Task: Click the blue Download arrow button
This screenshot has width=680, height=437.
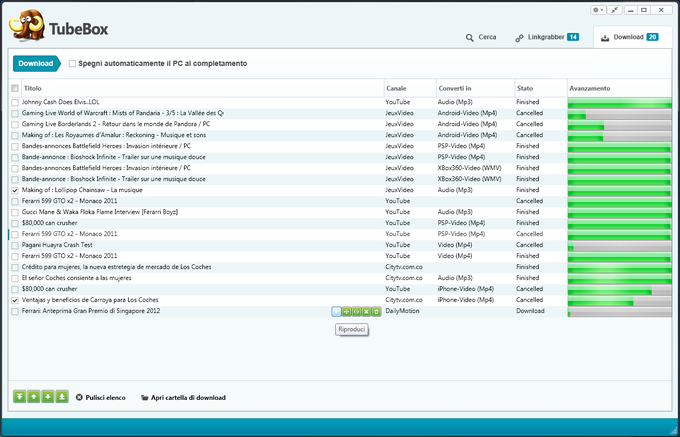Action: click(36, 63)
